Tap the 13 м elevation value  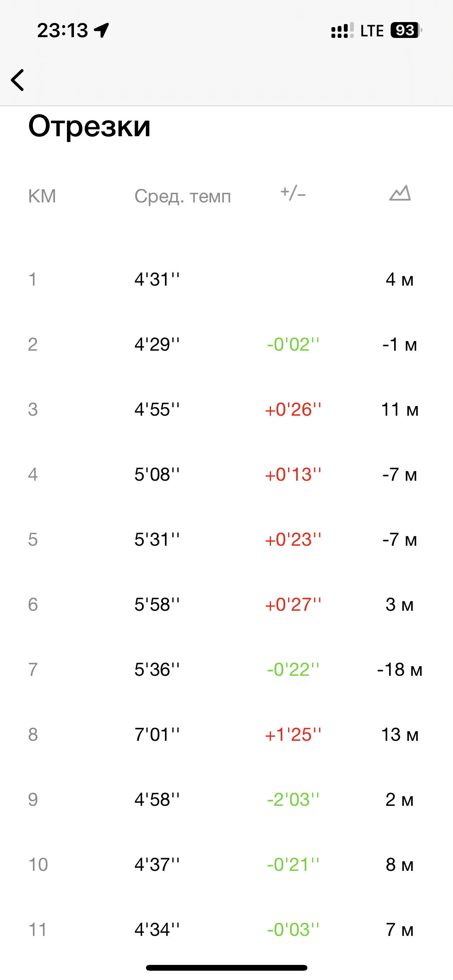point(400,735)
